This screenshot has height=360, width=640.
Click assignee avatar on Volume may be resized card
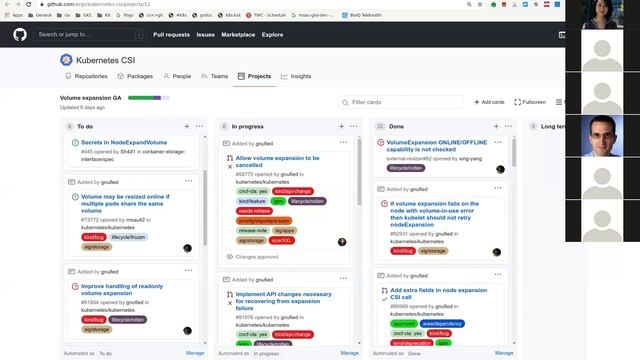(187, 248)
